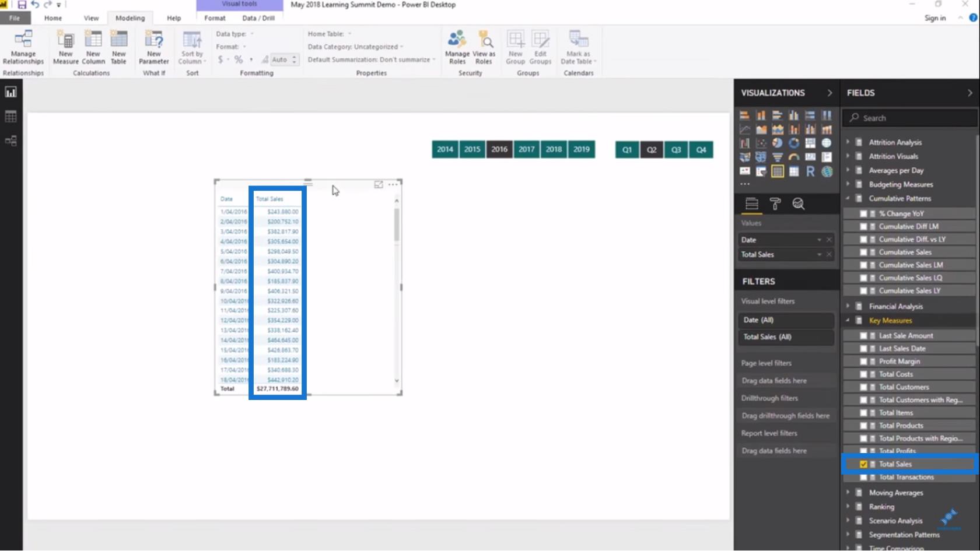Expand the Moving Averages table
The image size is (980, 551).
pos(848,493)
